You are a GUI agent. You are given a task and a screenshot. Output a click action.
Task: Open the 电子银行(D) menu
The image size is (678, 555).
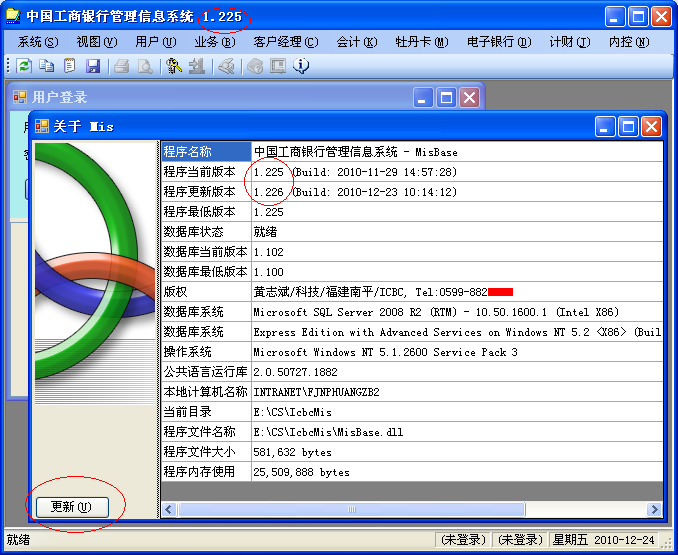499,42
